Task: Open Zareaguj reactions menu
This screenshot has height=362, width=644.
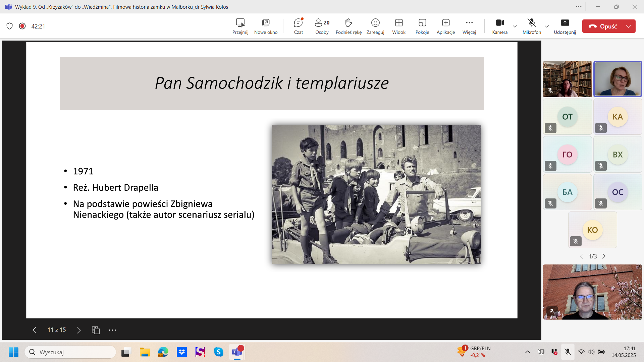Action: tap(375, 26)
